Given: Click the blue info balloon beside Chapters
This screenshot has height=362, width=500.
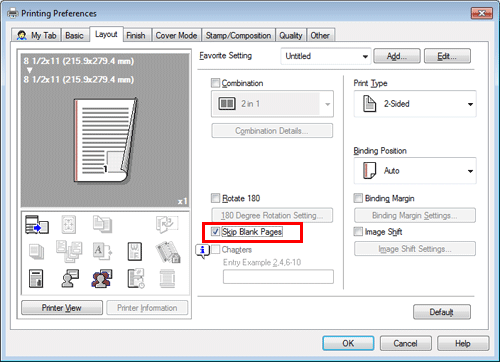Looking at the screenshot, I should 202,251.
